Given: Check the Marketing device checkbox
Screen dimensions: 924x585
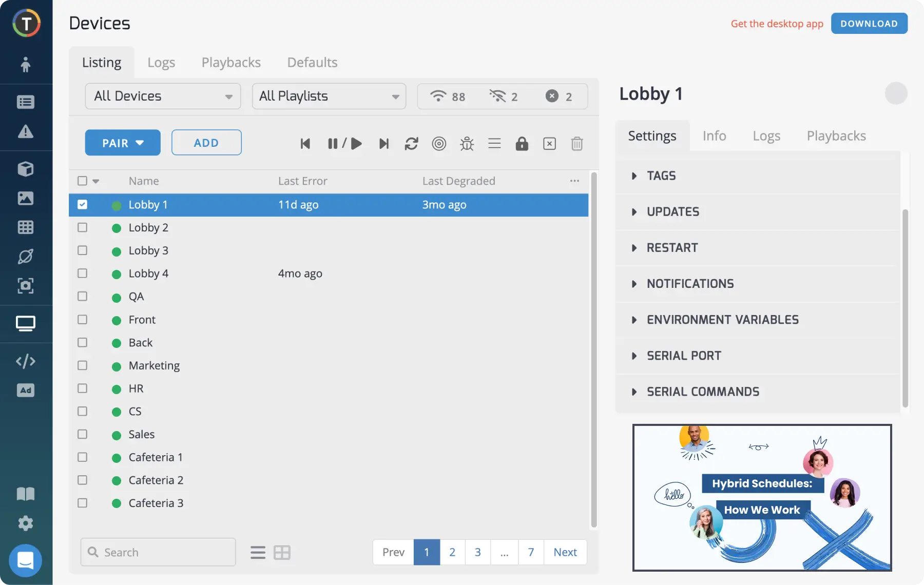Looking at the screenshot, I should 82,365.
